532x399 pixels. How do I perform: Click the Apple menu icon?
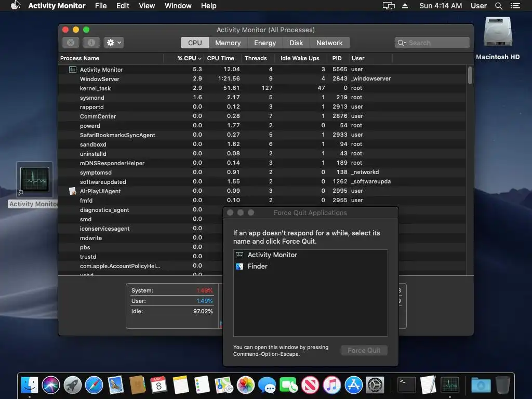coord(15,6)
